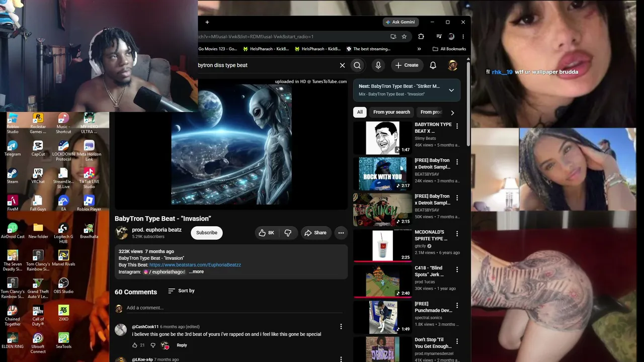Open the YouTube account avatar menu
The image size is (644, 362).
click(x=453, y=65)
